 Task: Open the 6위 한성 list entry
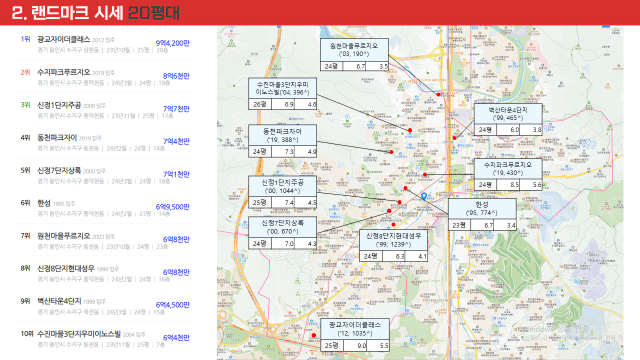pyautogui.click(x=105, y=208)
